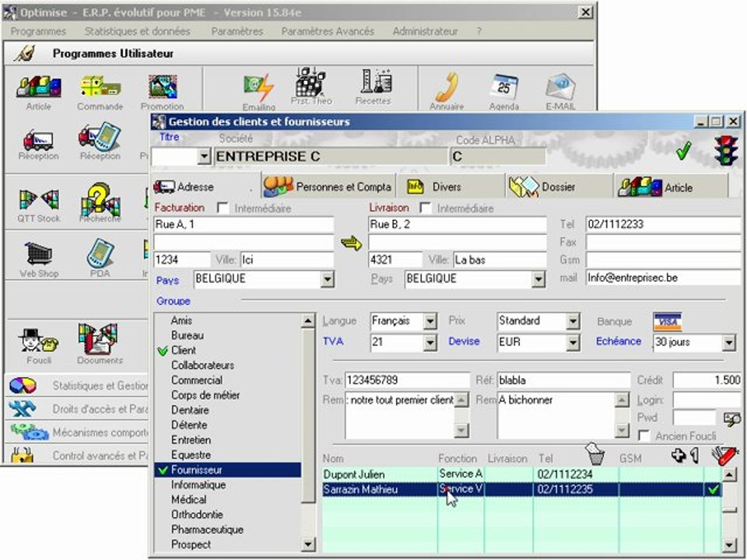
Task: Open the PDA program icon
Action: pyautogui.click(x=100, y=254)
